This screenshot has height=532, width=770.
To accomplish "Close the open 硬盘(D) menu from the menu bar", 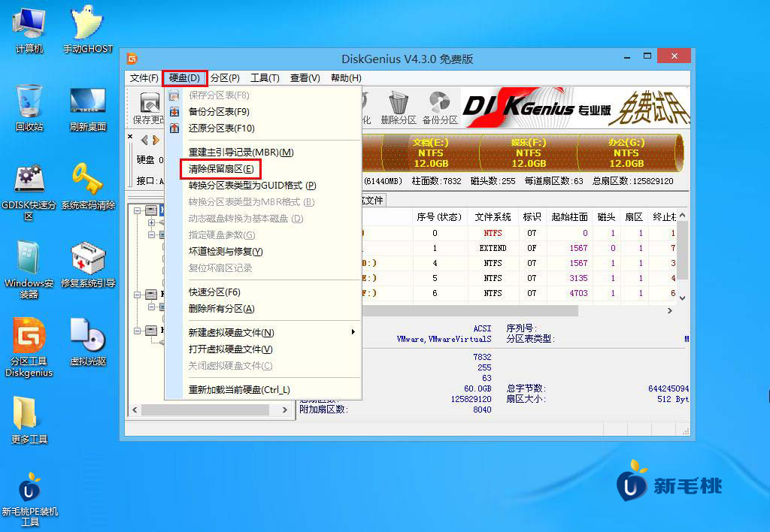I will [x=185, y=78].
